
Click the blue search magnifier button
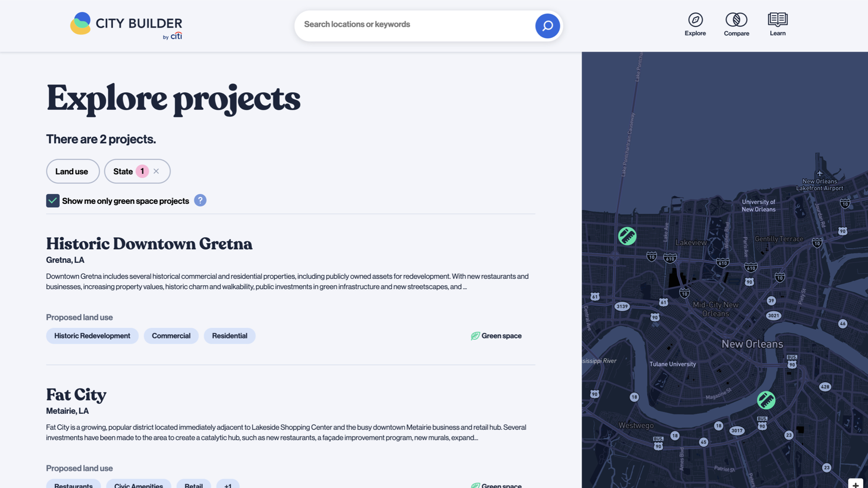pyautogui.click(x=547, y=26)
